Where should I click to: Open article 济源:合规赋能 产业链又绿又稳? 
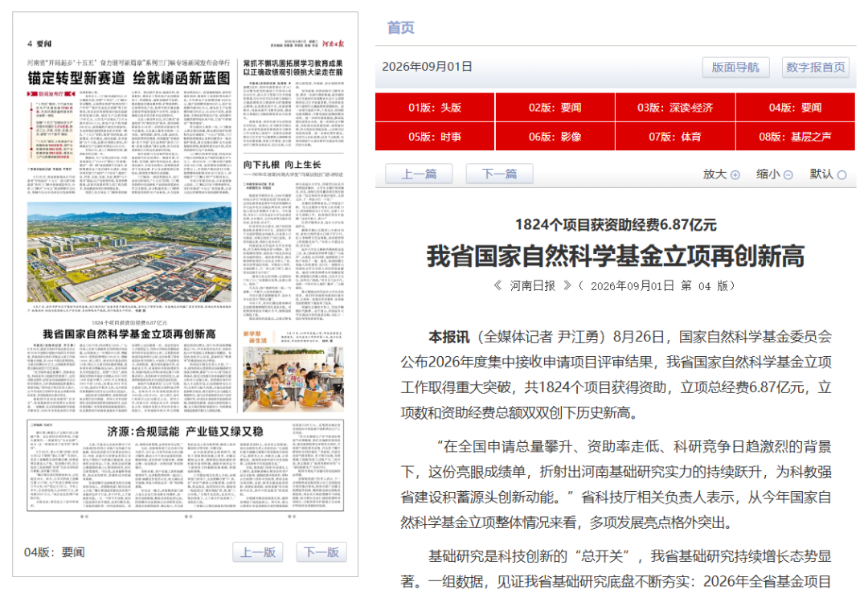185,432
